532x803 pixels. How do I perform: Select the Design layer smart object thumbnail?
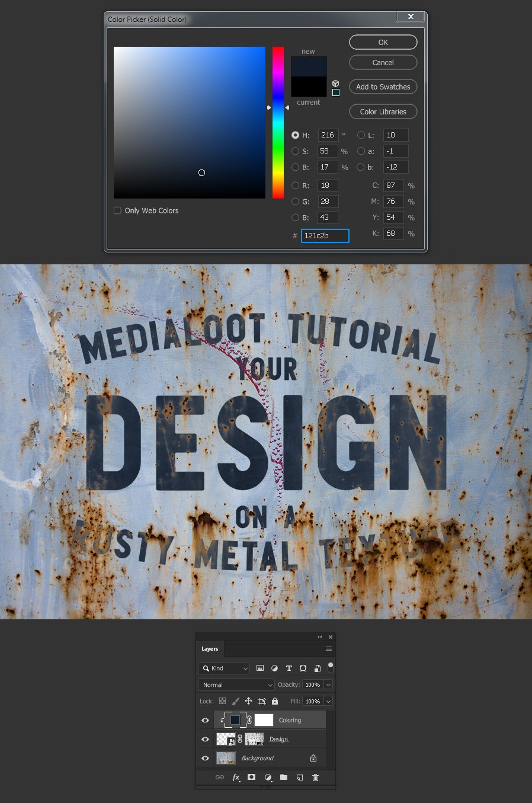coord(226,739)
